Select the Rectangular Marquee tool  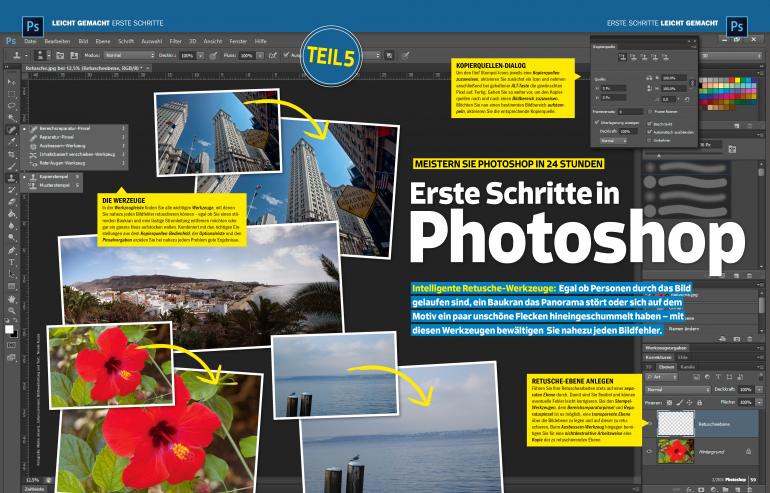click(x=11, y=94)
